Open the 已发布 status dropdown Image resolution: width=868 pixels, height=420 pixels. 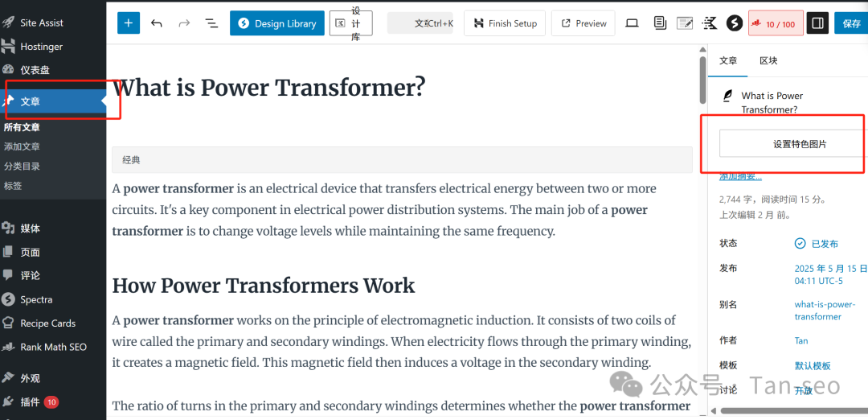coord(816,244)
